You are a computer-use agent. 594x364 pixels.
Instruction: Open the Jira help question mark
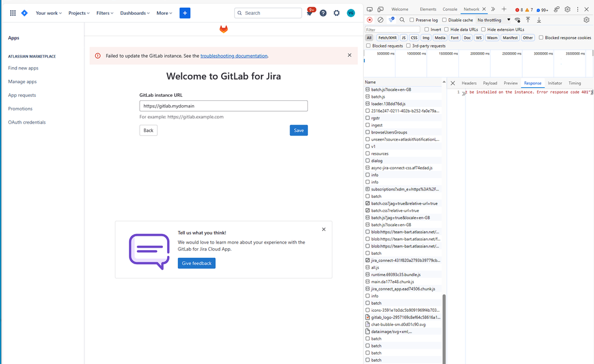323,13
